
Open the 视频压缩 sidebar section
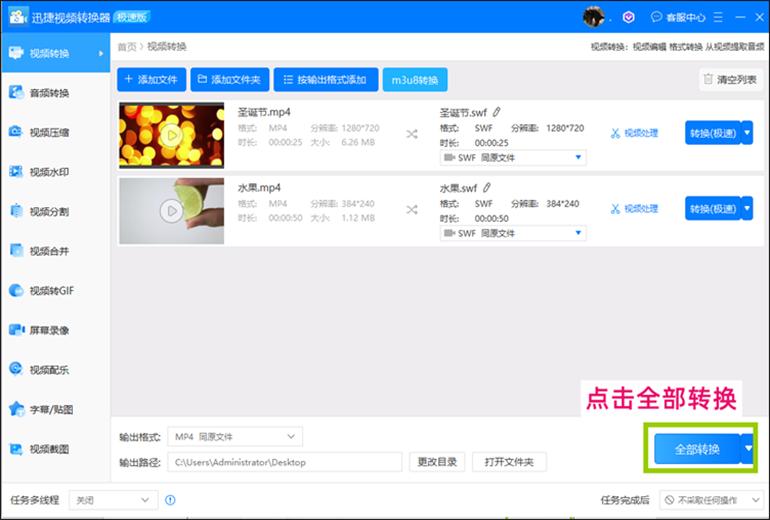(55, 132)
